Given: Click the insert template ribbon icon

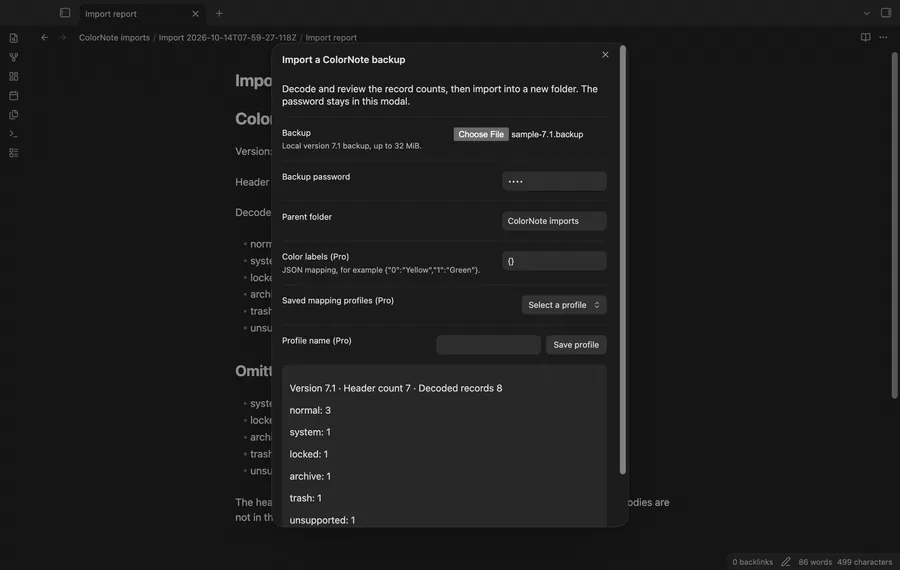Looking at the screenshot, I should coord(14,115).
